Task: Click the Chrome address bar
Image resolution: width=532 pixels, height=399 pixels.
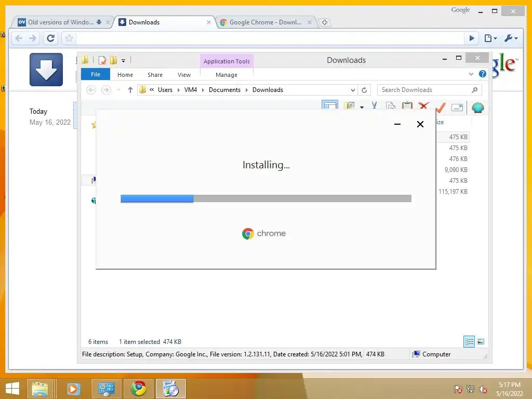Action: [x=270, y=38]
